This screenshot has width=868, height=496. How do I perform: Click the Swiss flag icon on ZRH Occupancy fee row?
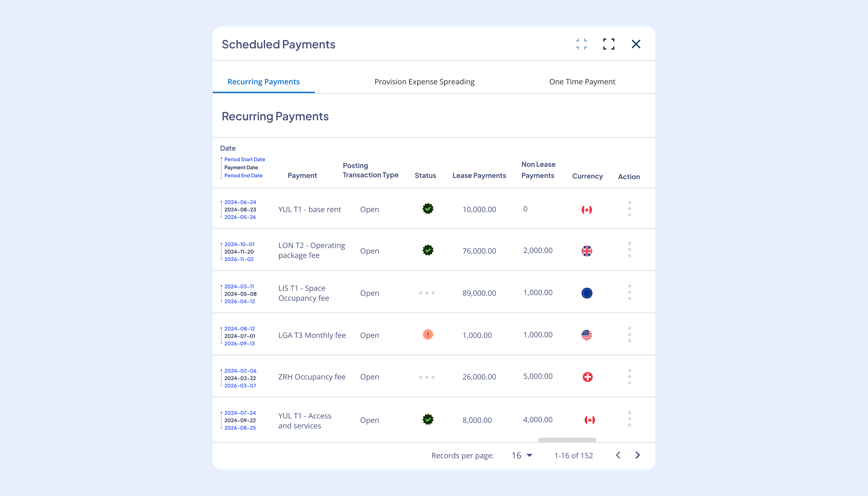587,376
